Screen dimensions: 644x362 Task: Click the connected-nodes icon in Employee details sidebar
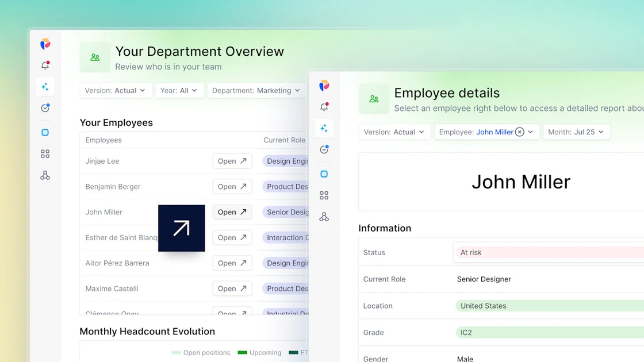point(324,217)
